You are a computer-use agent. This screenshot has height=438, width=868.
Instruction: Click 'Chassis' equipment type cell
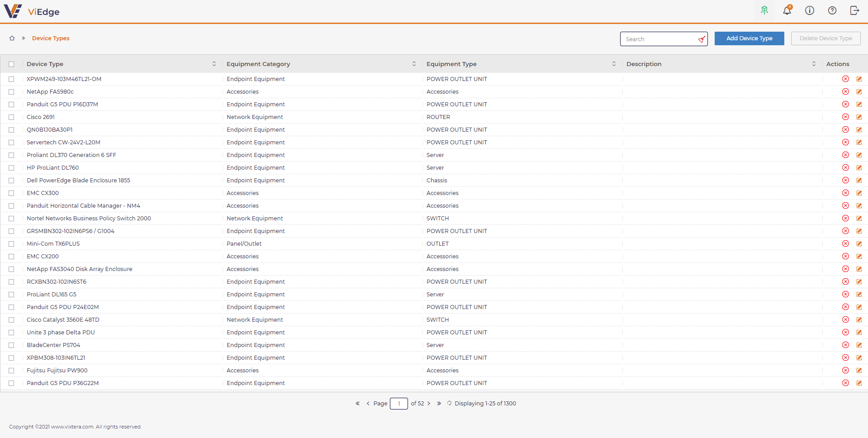click(x=436, y=180)
